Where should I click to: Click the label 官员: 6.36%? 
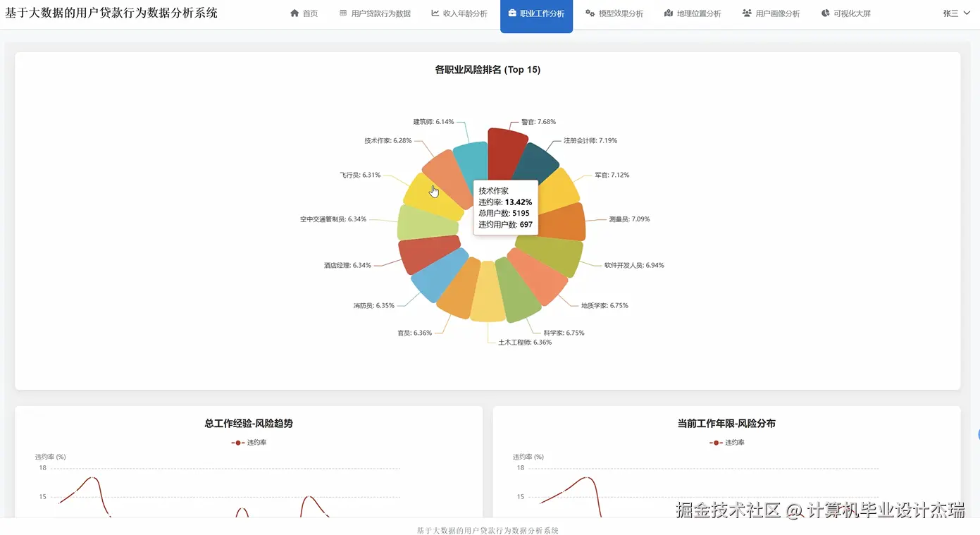point(415,333)
